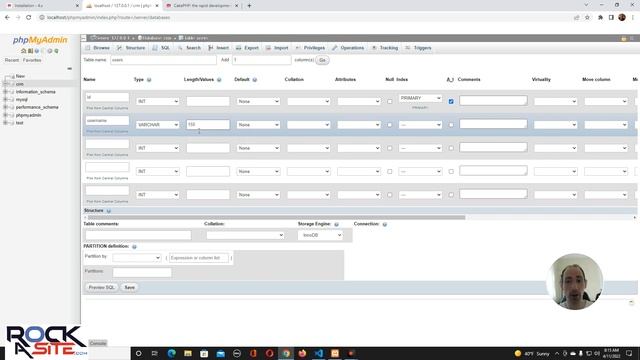640x360 pixels.
Task: Toggle the A_I checkbox in the fourth column row
Action: [451, 171]
